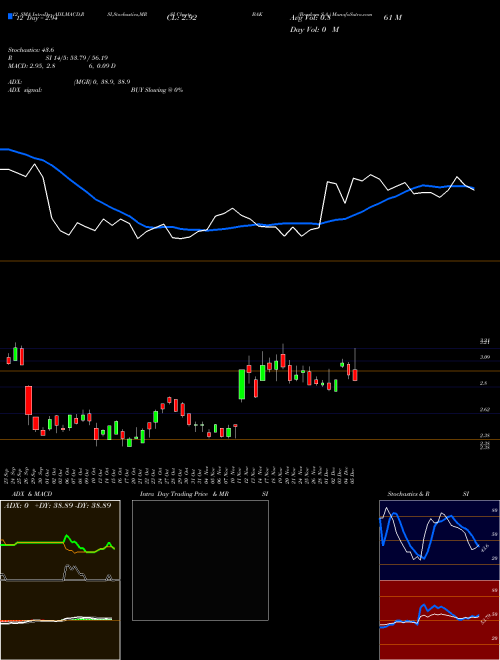Open the red-background RSI mini chart
Screen dimensions: 500x660
pyautogui.click(x=439, y=620)
